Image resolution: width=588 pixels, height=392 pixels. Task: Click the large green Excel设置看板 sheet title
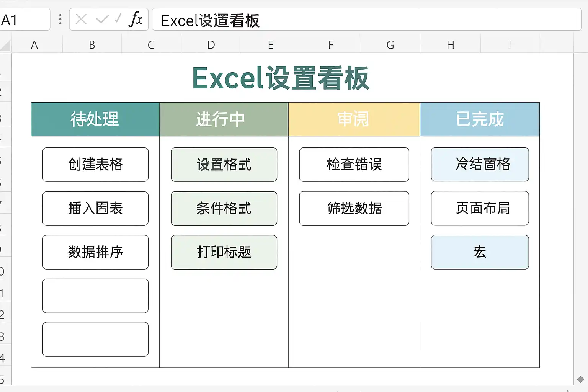tap(281, 78)
